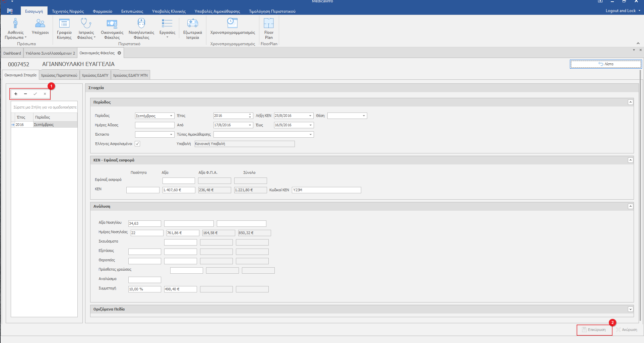The image size is (644, 343).
Task: Open the Λήξη ΚΕΝ date dropdown
Action: tap(310, 116)
